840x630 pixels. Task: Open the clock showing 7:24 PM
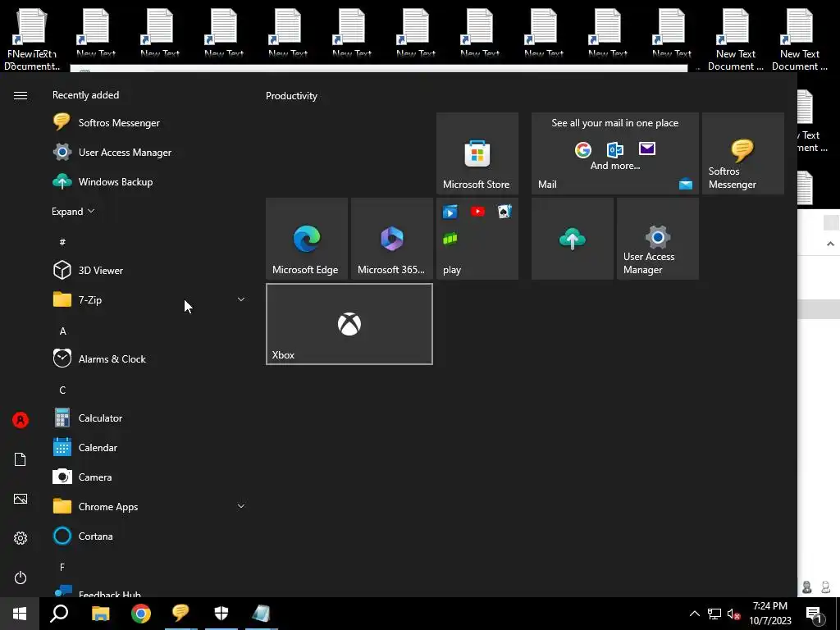(769, 614)
